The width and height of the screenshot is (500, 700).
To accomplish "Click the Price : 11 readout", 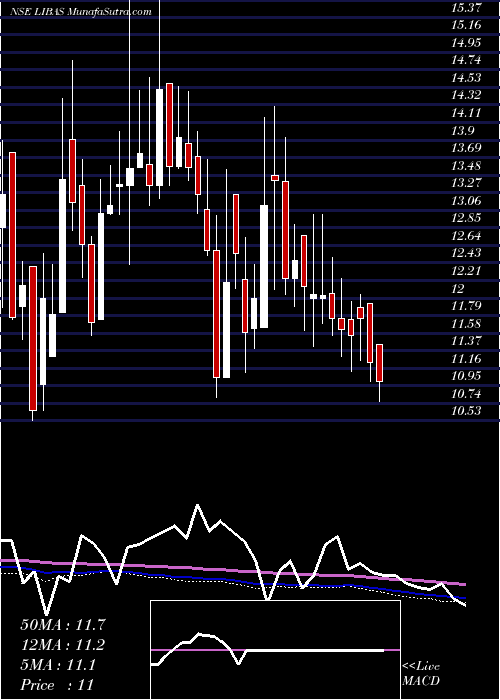I will coord(57,685).
